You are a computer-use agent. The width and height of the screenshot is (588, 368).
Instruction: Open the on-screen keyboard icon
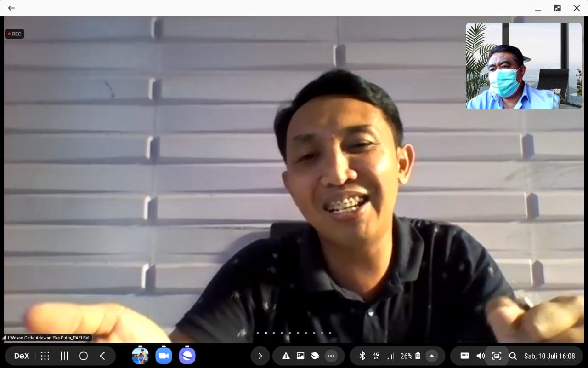point(464,356)
